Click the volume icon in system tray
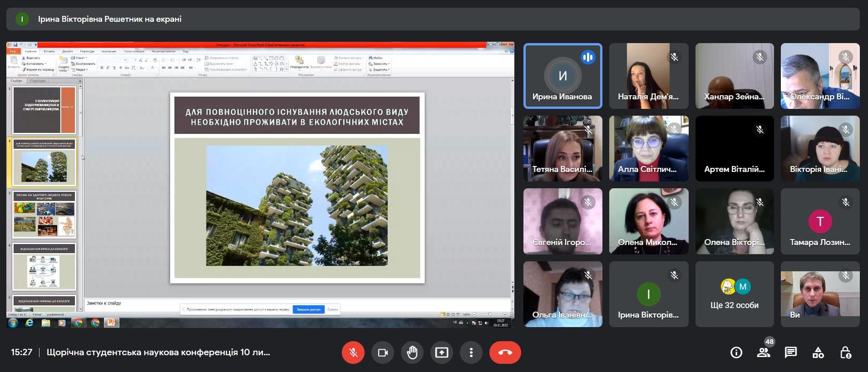 (x=486, y=323)
